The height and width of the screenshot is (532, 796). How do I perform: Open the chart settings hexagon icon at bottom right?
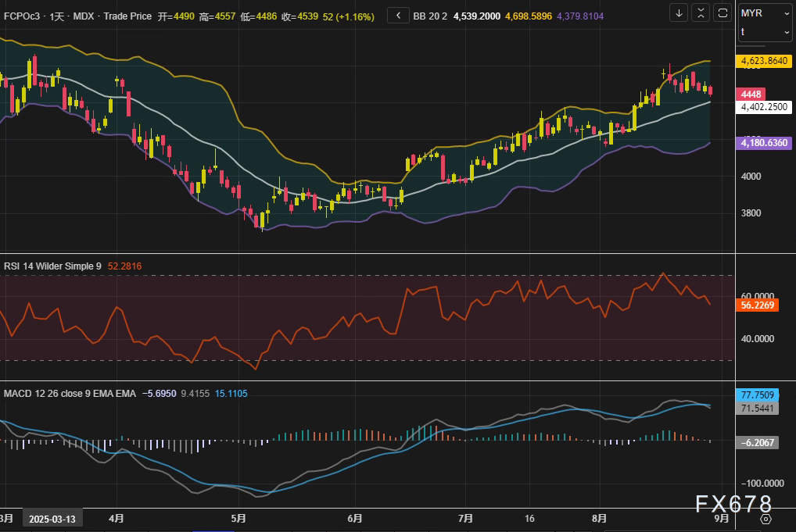click(x=766, y=519)
